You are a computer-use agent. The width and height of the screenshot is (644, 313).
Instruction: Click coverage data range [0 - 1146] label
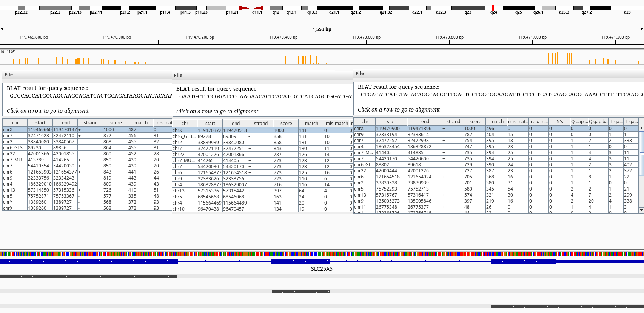point(8,52)
